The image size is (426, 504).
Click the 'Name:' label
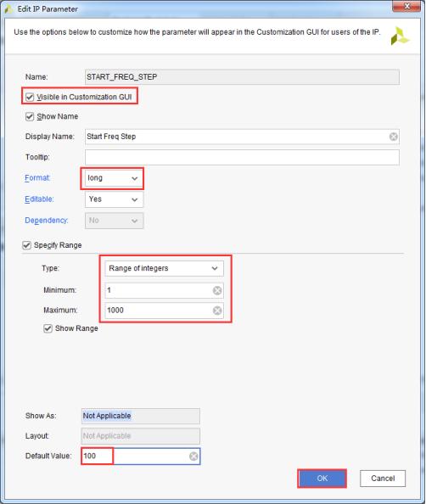tap(36, 77)
